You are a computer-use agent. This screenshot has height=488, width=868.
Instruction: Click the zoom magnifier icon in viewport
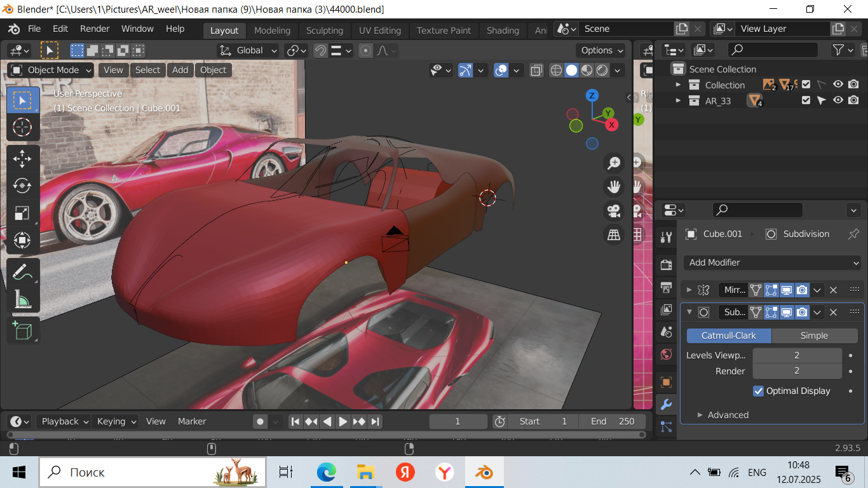614,163
